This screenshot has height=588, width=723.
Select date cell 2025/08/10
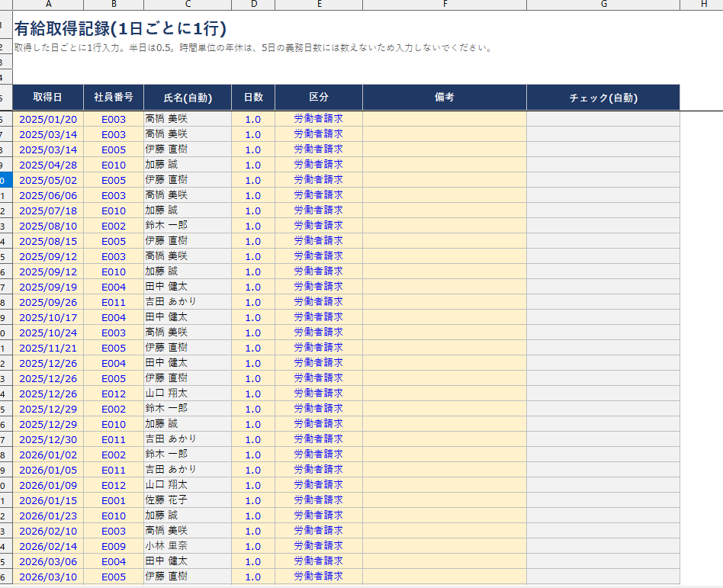coord(48,226)
